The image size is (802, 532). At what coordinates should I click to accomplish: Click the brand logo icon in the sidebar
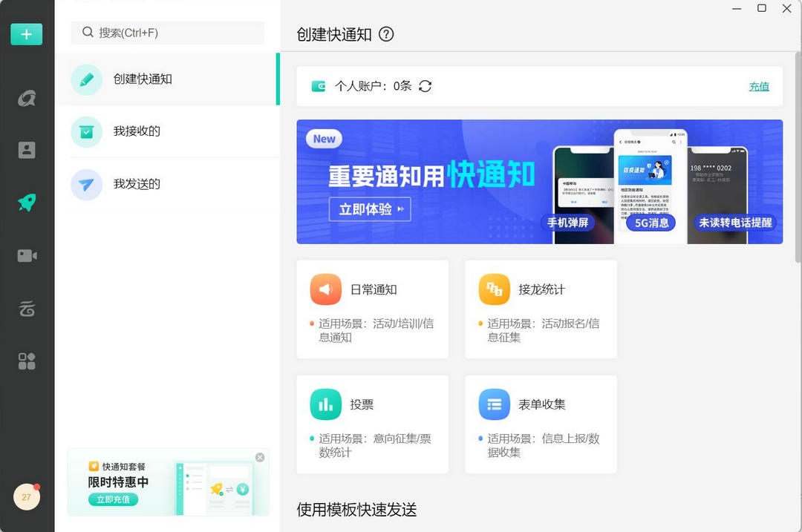tap(27, 97)
